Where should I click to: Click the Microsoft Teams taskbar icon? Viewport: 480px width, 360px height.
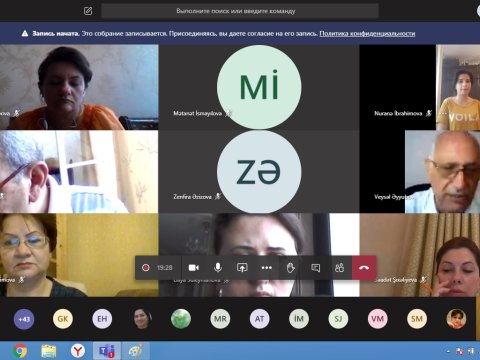pos(107,351)
